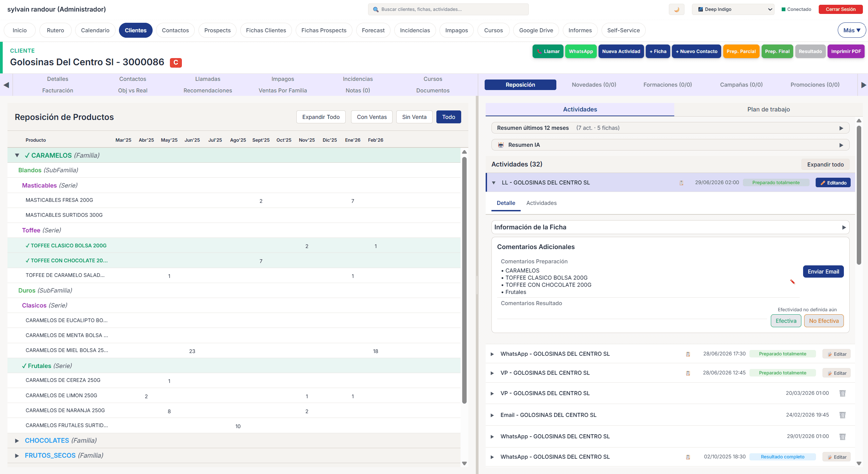Click the dark mode moon icon

(x=676, y=9)
